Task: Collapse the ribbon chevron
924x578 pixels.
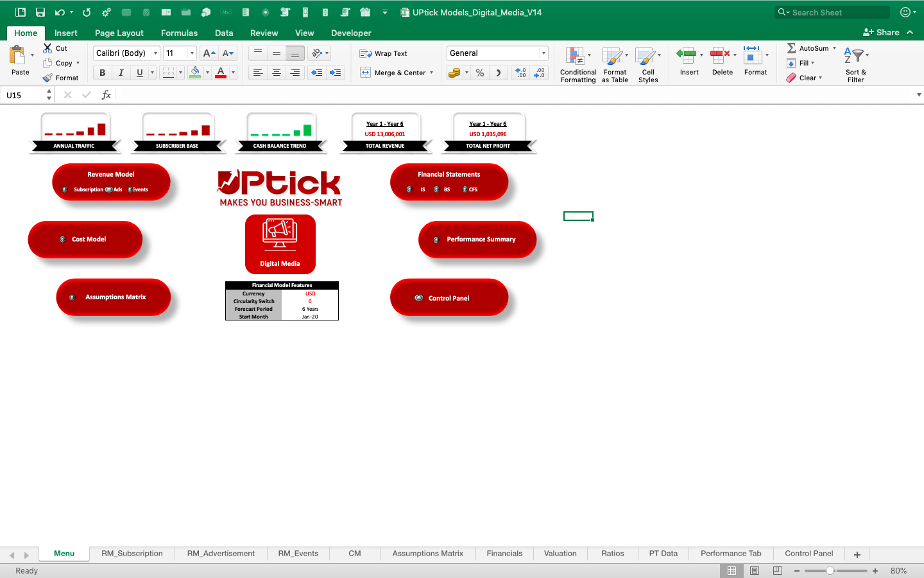Action: click(910, 32)
